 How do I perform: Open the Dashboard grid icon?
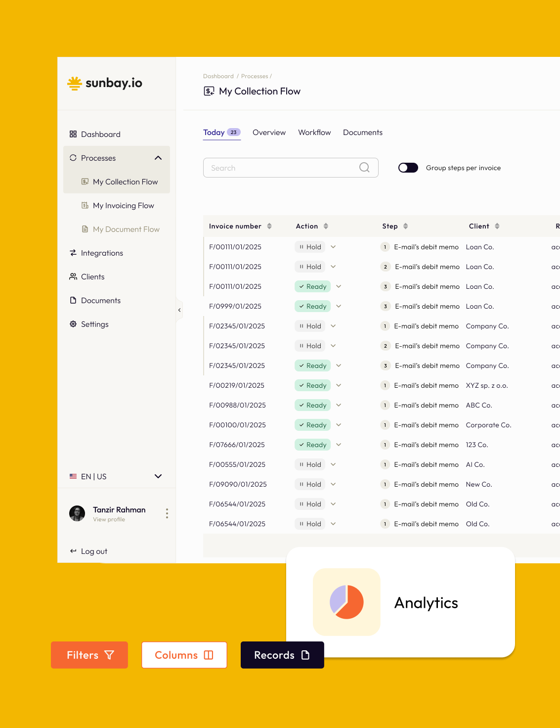[73, 134]
